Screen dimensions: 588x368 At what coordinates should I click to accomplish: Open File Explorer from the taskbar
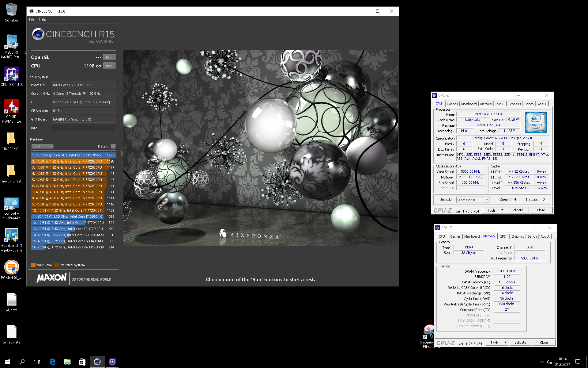(67, 362)
